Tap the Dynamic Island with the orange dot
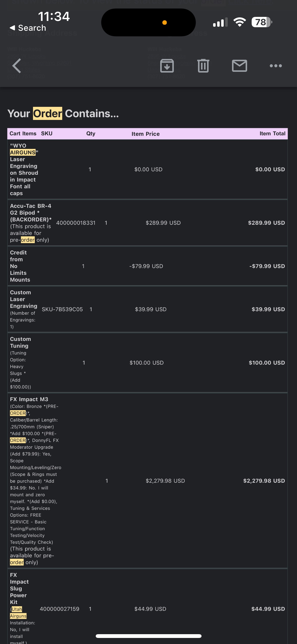 pyautogui.click(x=148, y=22)
